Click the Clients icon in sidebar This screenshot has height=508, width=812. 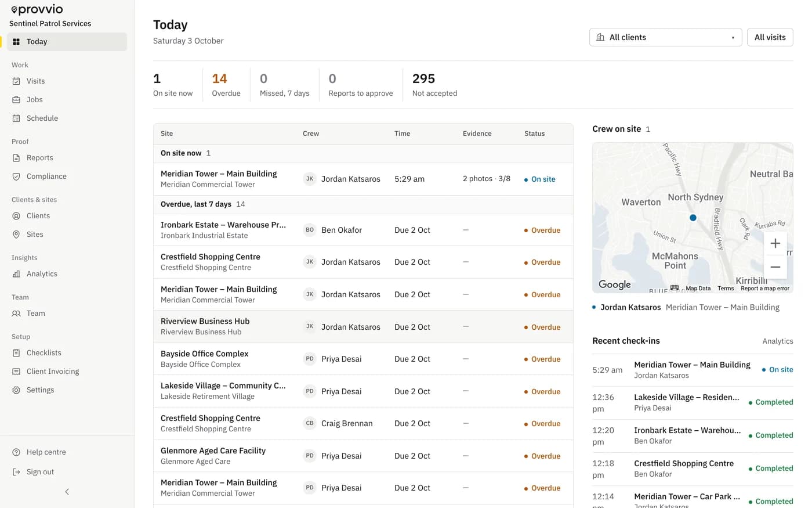[x=16, y=216]
